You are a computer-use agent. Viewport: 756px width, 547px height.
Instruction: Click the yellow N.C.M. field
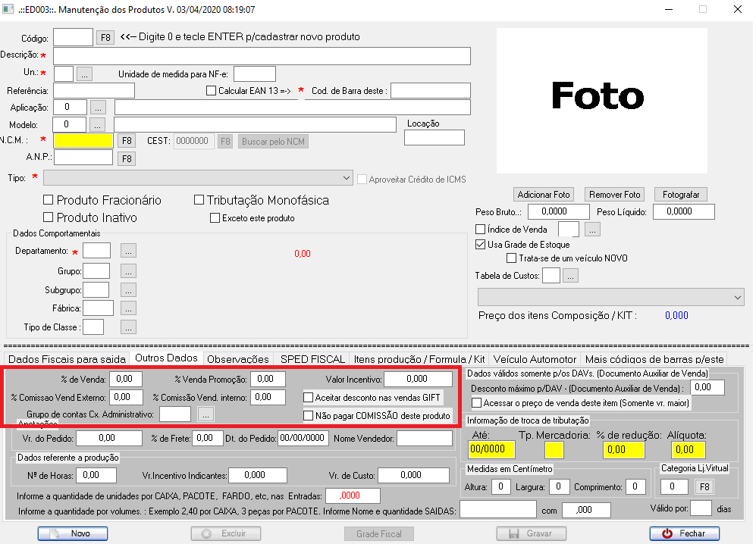click(x=83, y=141)
